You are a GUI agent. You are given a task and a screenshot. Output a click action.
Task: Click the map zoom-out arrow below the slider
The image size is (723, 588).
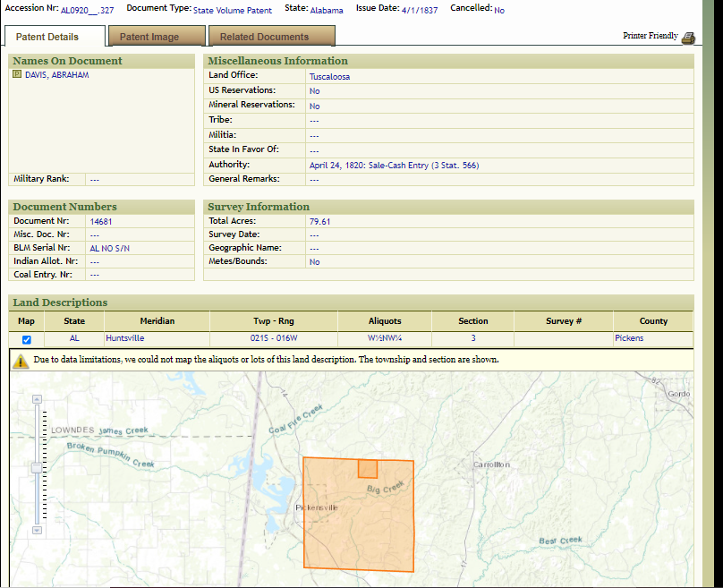[37, 531]
